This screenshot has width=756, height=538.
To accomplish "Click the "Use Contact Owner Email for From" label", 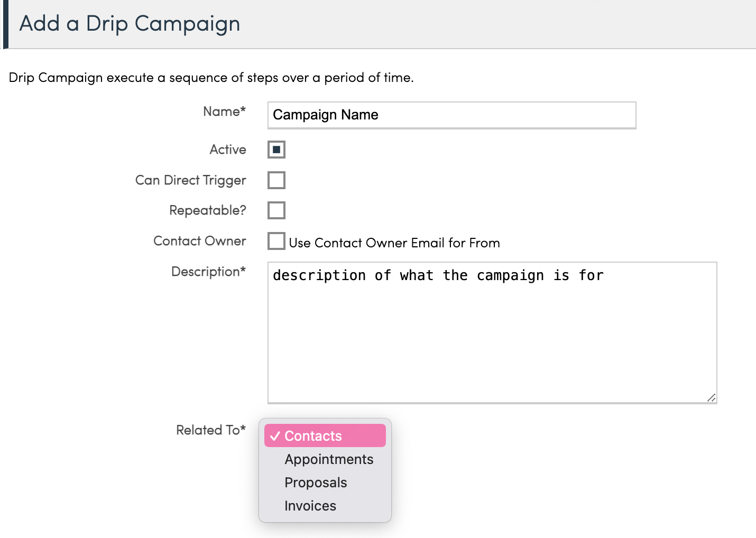I will tap(394, 243).
